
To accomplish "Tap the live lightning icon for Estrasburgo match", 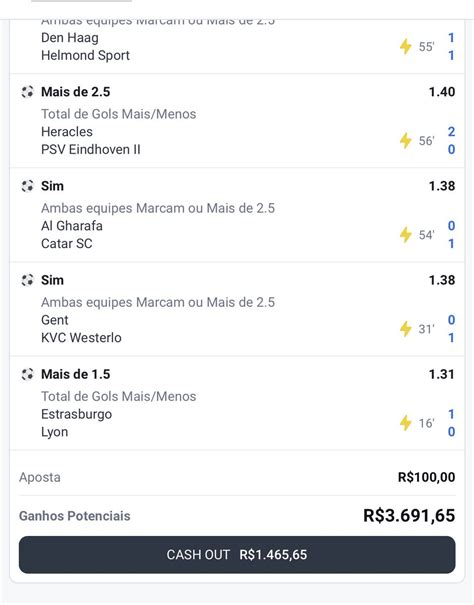I will click(405, 423).
